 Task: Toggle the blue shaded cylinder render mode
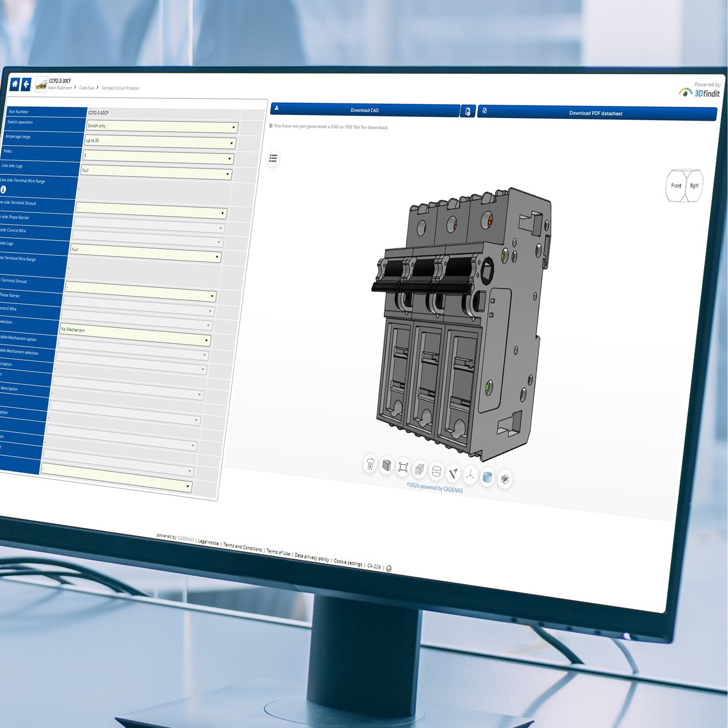pos(487,477)
